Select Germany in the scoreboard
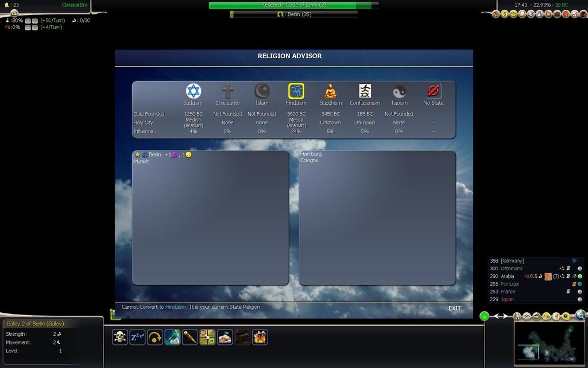 512,260
